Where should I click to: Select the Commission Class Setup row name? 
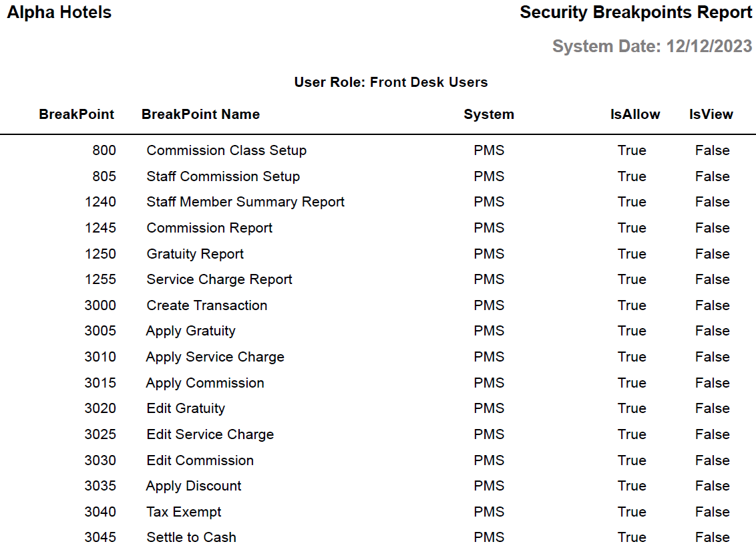coord(226,150)
